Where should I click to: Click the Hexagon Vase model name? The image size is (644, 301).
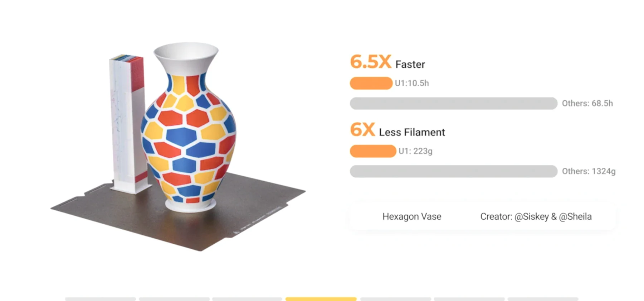tap(411, 216)
